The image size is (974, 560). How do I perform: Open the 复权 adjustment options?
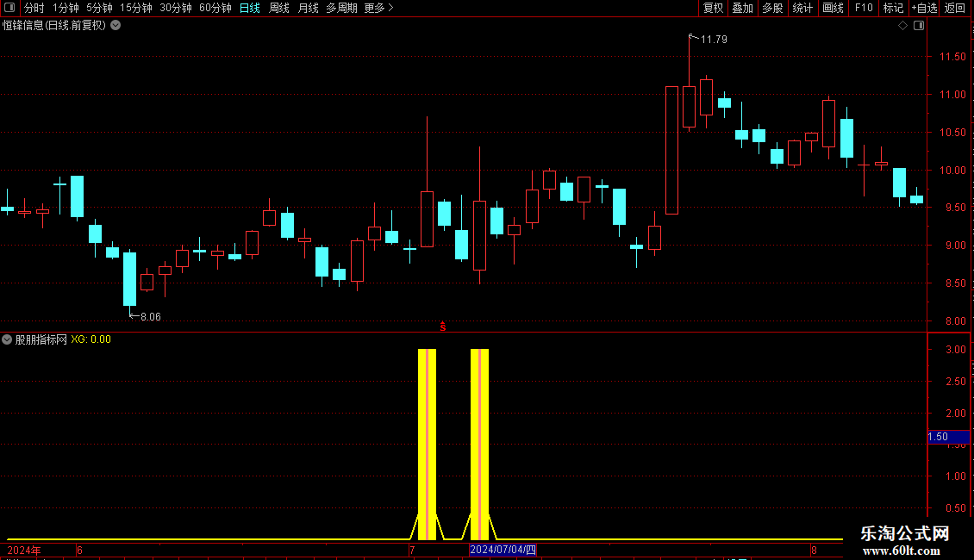pyautogui.click(x=713, y=8)
